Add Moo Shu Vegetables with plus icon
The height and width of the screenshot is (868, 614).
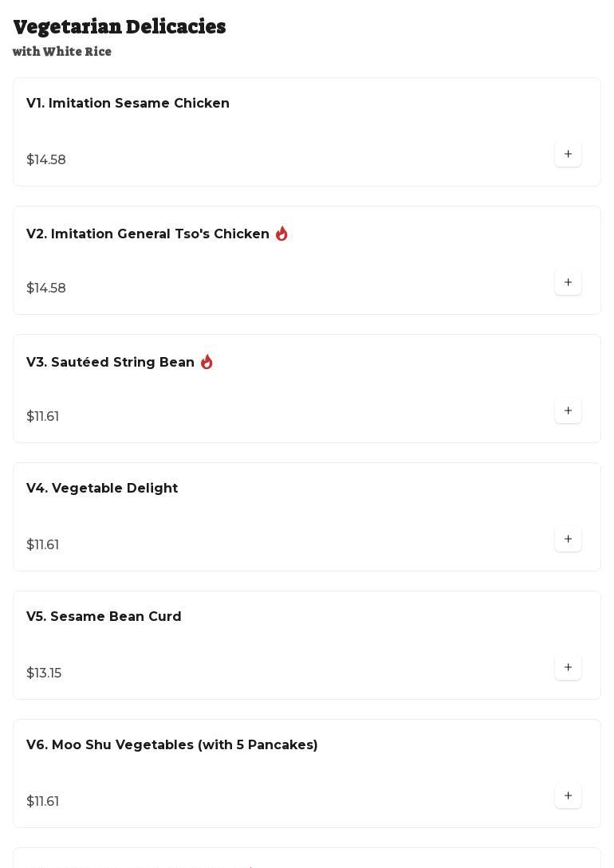[568, 796]
